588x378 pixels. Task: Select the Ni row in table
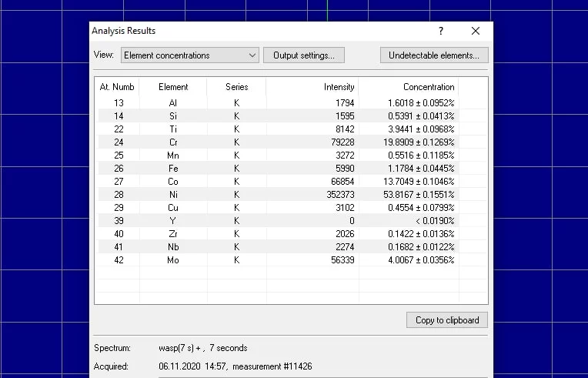pyautogui.click(x=173, y=194)
